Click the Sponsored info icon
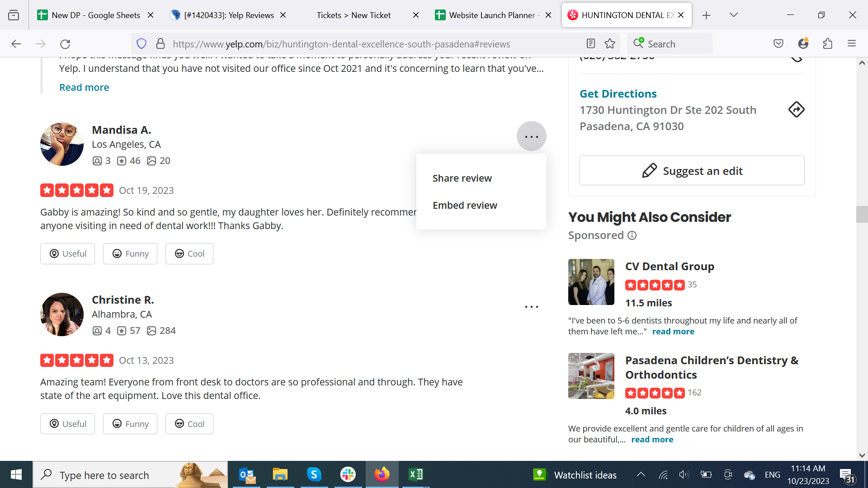The height and width of the screenshot is (488, 868). point(632,235)
